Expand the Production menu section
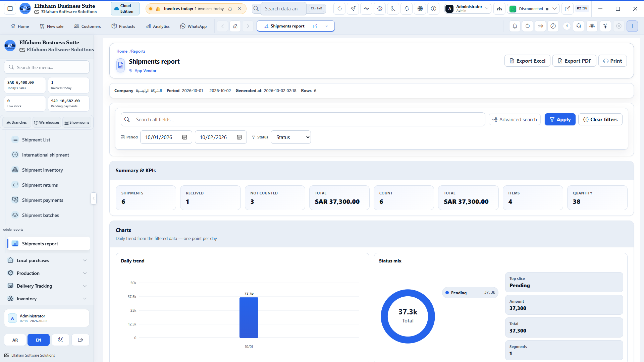 [x=47, y=273]
